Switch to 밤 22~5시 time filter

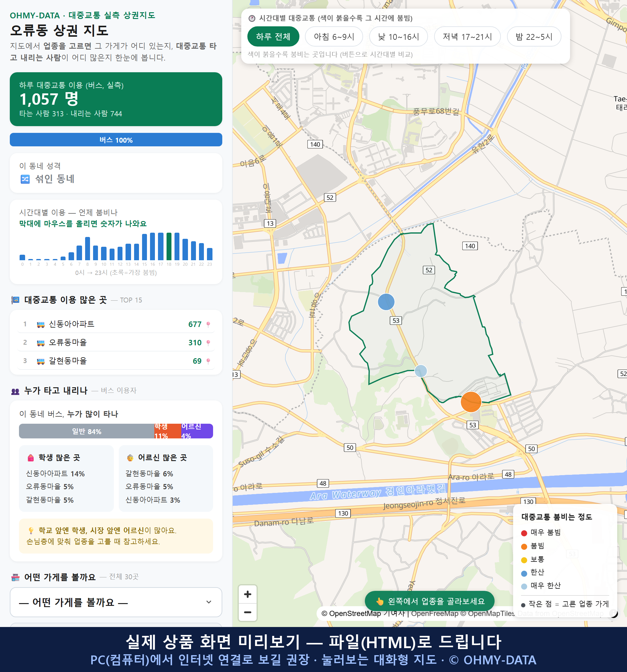point(534,36)
